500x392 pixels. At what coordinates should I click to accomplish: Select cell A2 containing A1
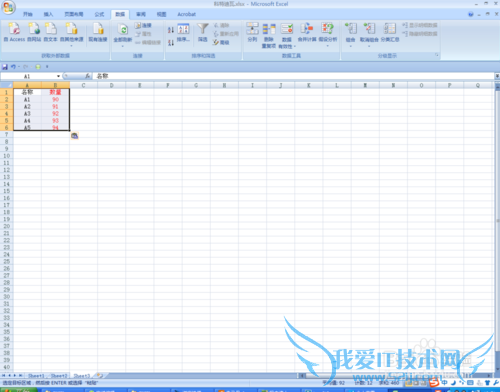coord(27,99)
